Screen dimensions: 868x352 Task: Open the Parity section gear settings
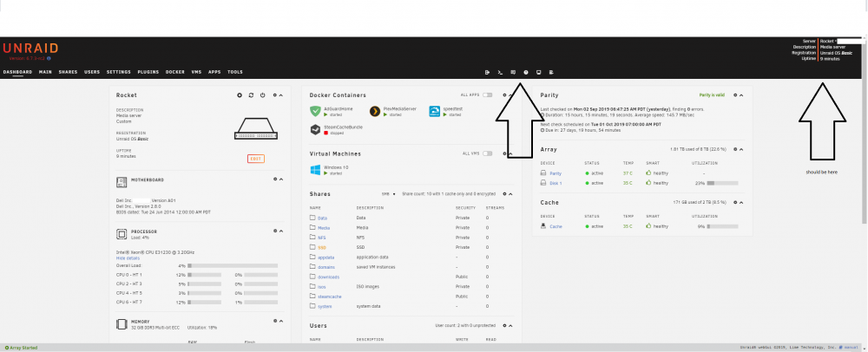tap(735, 95)
